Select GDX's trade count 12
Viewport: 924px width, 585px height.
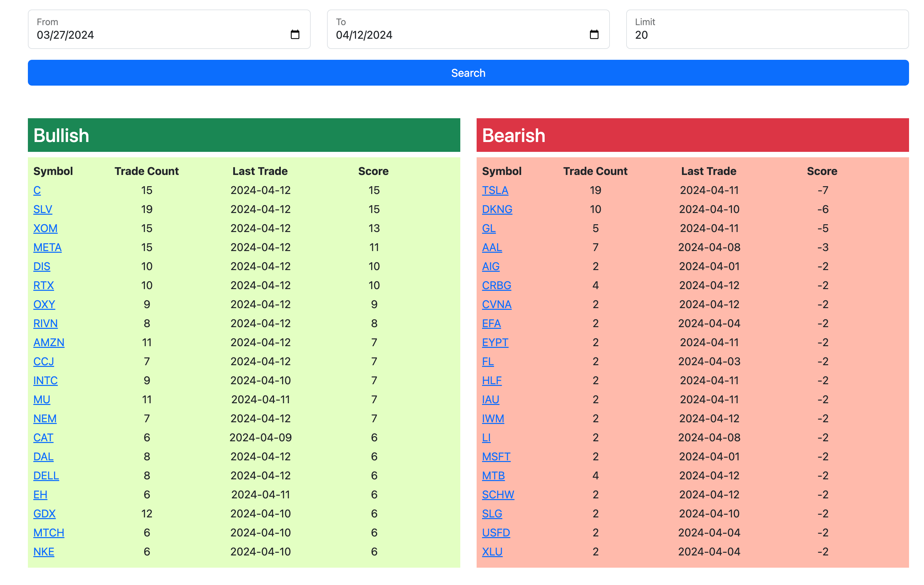pos(147,514)
